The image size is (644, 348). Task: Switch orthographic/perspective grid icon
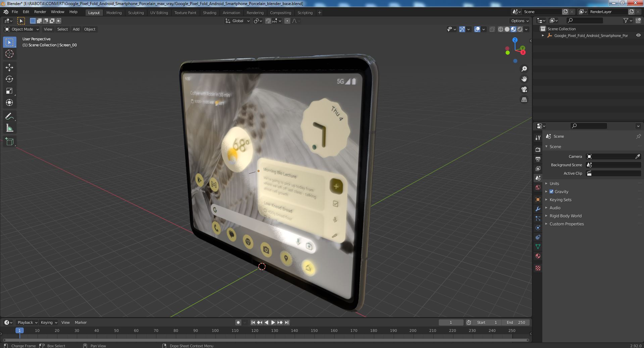tap(524, 100)
